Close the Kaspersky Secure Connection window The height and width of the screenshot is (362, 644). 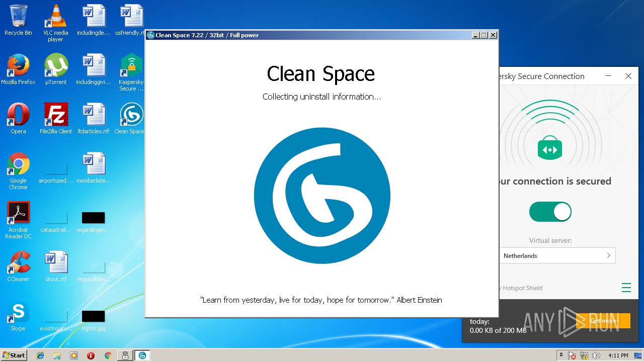[628, 76]
